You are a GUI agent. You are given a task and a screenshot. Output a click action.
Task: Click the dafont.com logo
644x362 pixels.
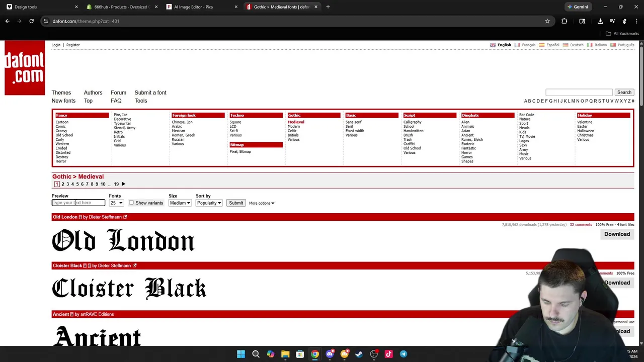[25, 68]
